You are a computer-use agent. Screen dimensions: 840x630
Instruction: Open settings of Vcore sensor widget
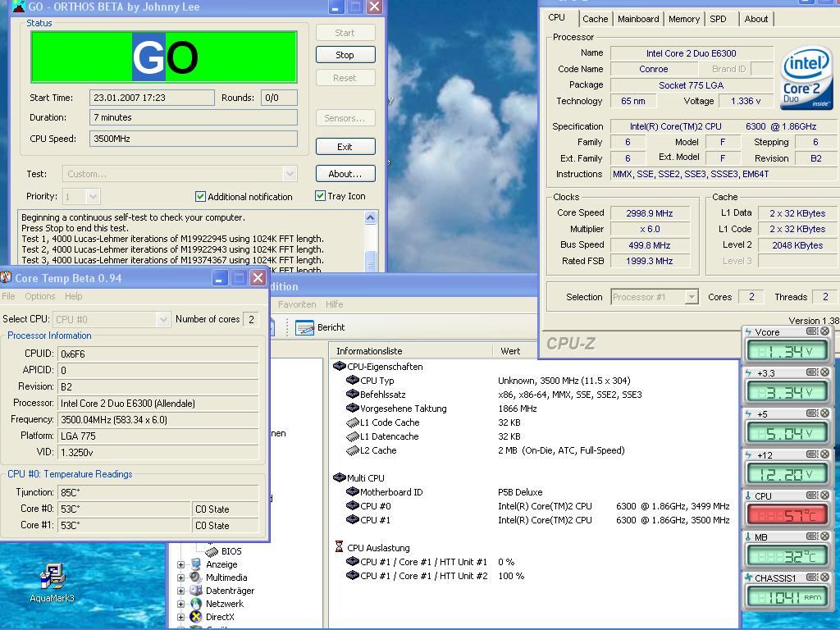click(812, 331)
